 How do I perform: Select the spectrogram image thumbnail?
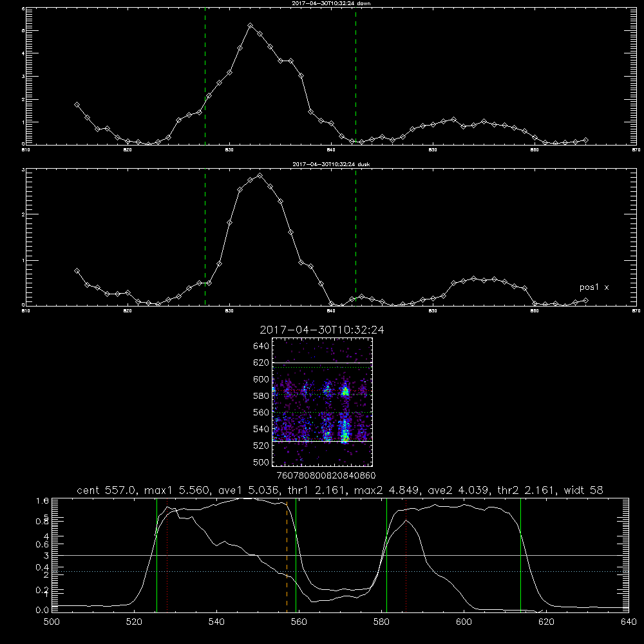pyautogui.click(x=322, y=402)
